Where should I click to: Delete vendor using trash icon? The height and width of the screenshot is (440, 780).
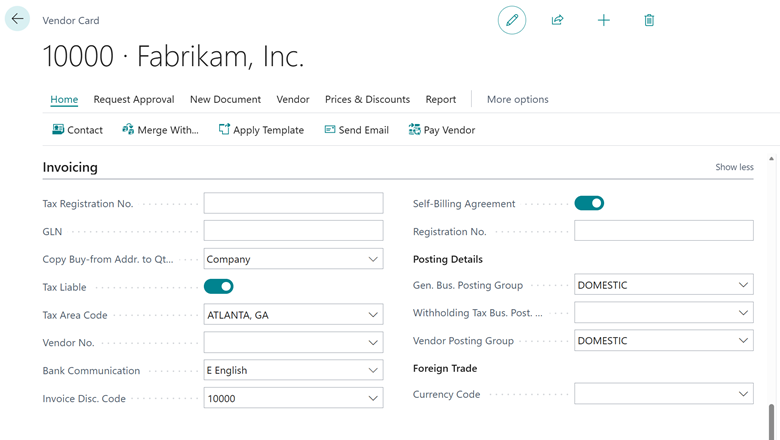pos(649,20)
